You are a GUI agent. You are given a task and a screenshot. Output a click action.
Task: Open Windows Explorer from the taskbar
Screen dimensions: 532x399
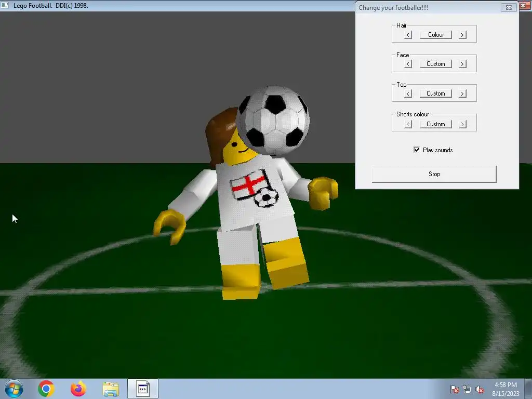click(x=111, y=389)
